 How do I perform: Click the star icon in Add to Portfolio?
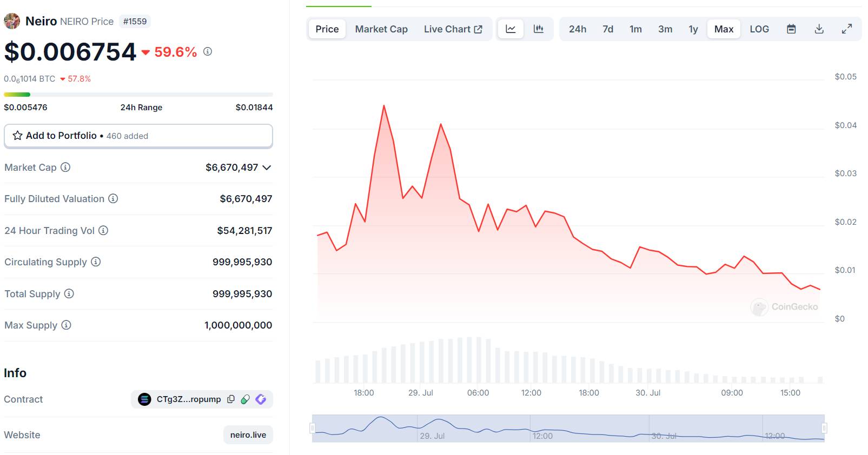click(x=18, y=136)
